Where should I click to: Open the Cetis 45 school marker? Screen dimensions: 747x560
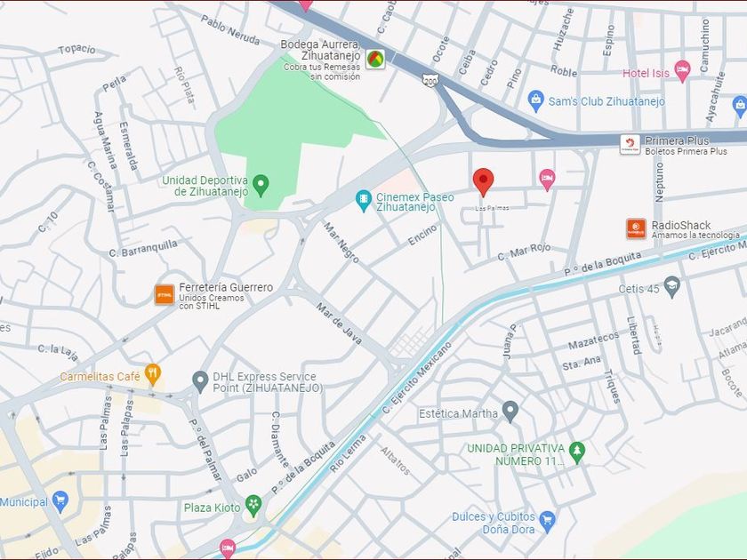click(x=671, y=287)
